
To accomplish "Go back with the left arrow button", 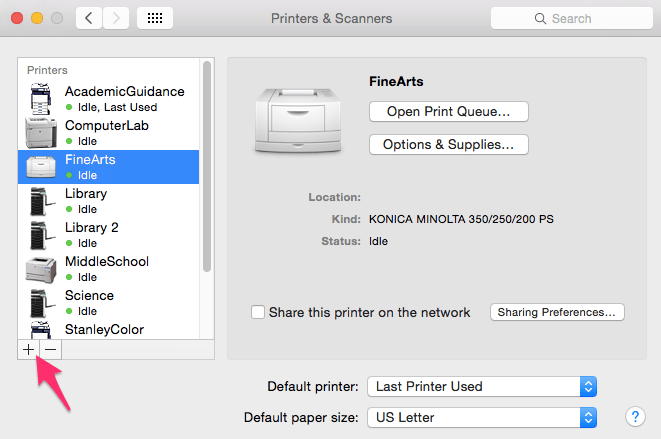I will coord(89,18).
